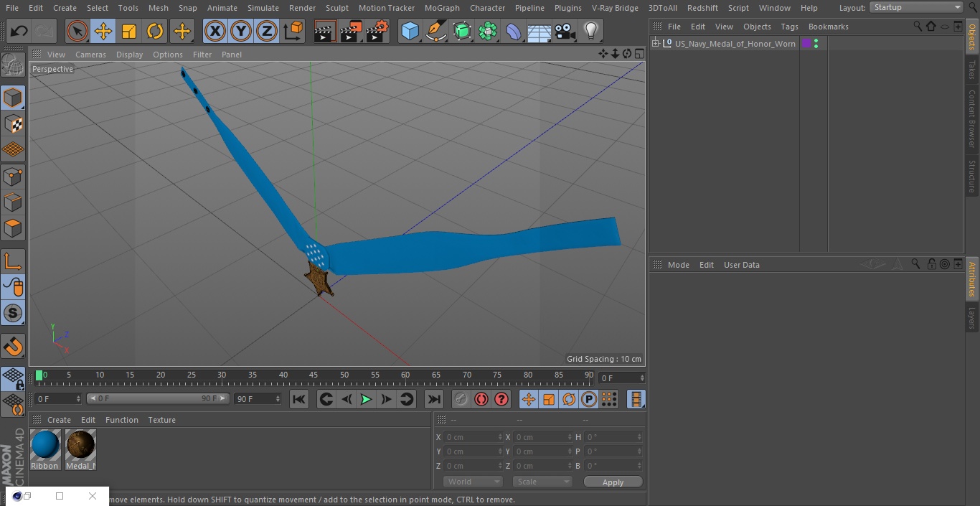Toggle autokeying button
The image size is (980, 506).
coord(481,399)
